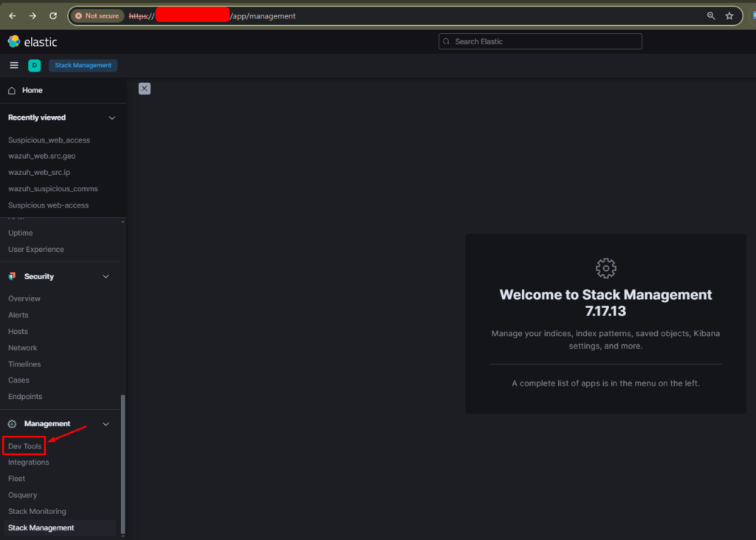
Task: Click the Management gear icon
Action: (x=12, y=424)
